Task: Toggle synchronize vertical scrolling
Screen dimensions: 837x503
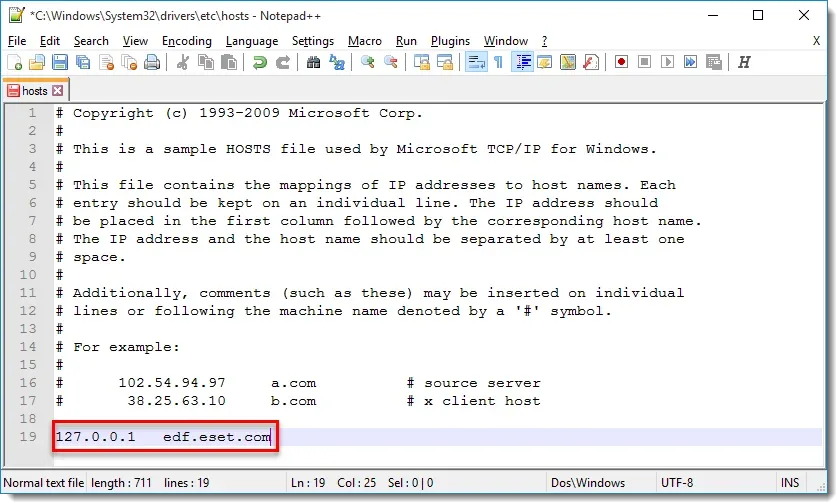Action: [x=422, y=62]
